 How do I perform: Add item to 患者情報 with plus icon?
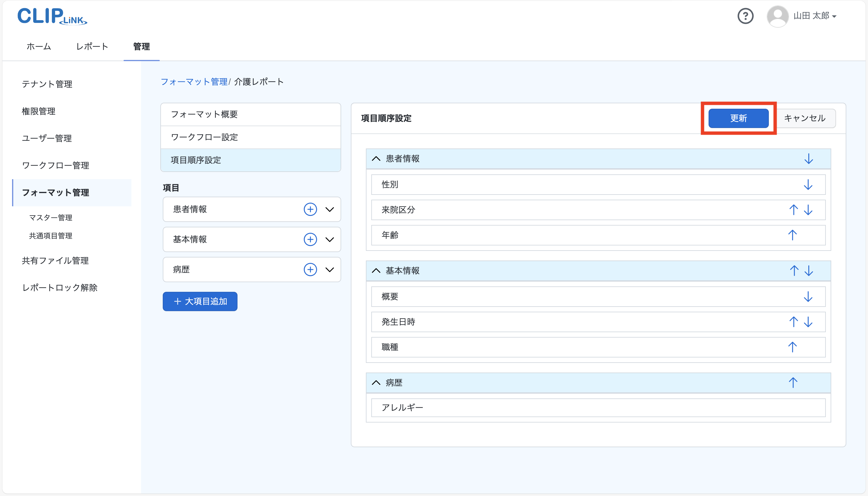click(x=310, y=209)
